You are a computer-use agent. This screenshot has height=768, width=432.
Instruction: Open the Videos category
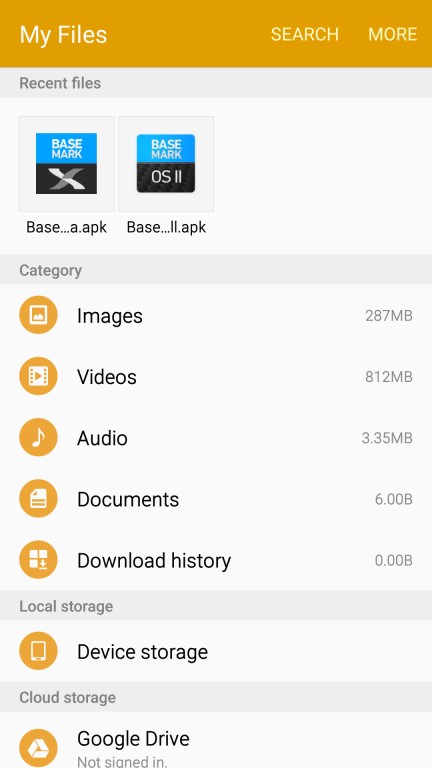(x=216, y=376)
